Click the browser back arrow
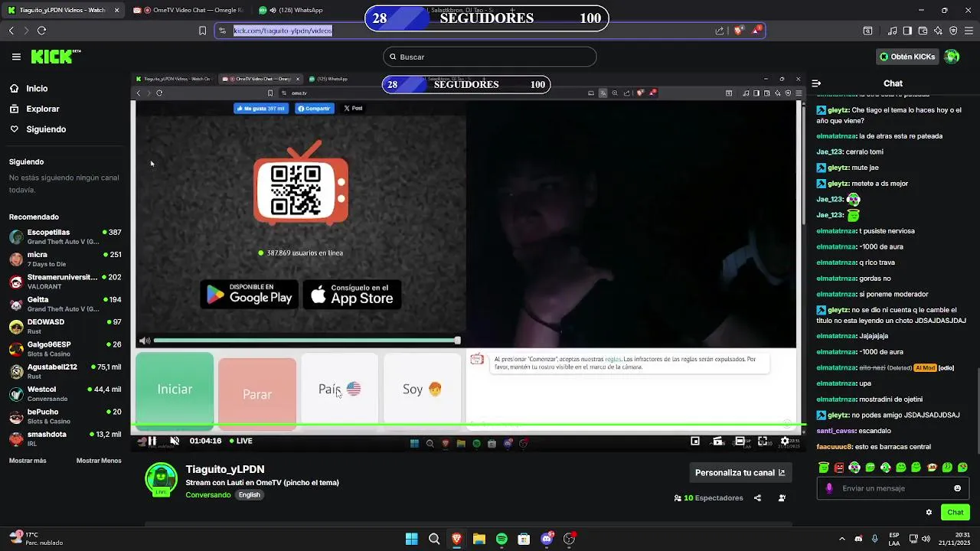 (x=11, y=31)
